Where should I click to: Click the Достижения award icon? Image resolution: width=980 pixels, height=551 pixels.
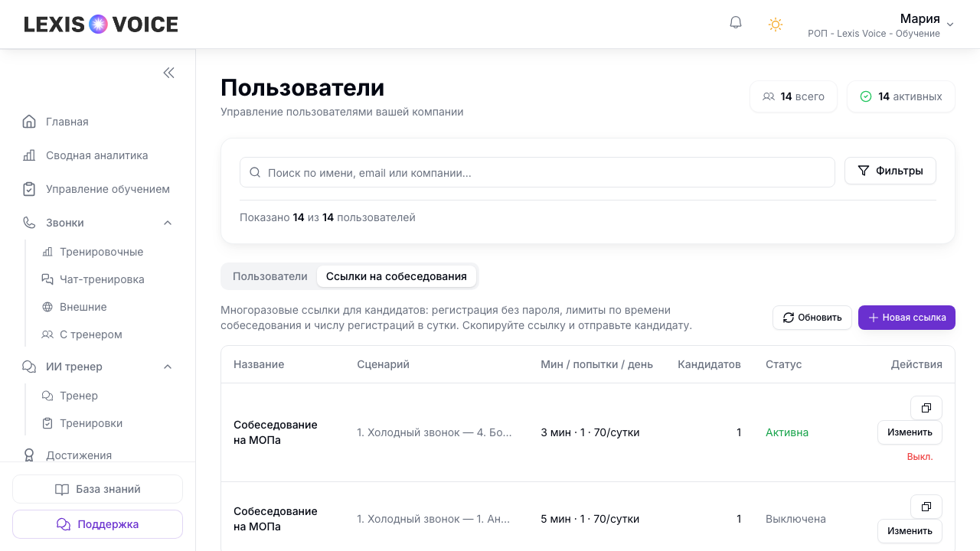coord(29,455)
